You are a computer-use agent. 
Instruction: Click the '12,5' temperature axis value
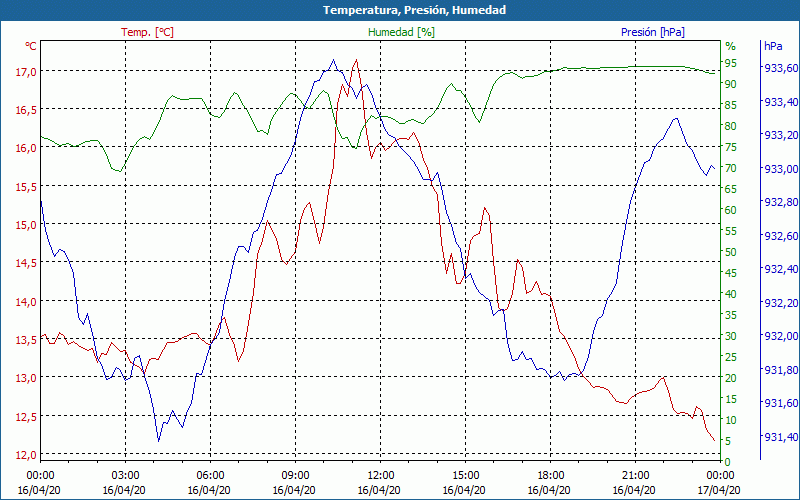point(26,417)
